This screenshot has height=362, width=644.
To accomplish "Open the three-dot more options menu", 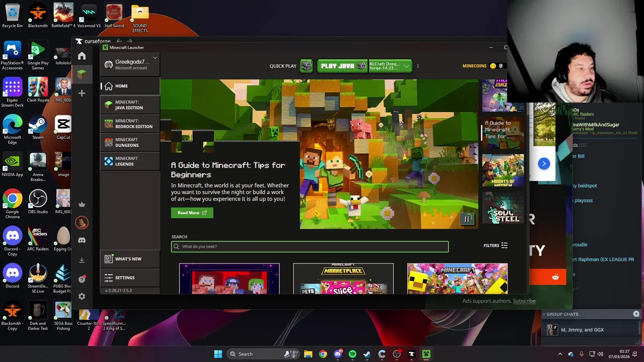I will 418,66.
